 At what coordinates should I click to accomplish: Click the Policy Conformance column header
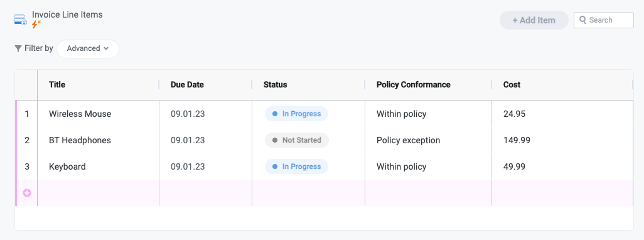[414, 85]
